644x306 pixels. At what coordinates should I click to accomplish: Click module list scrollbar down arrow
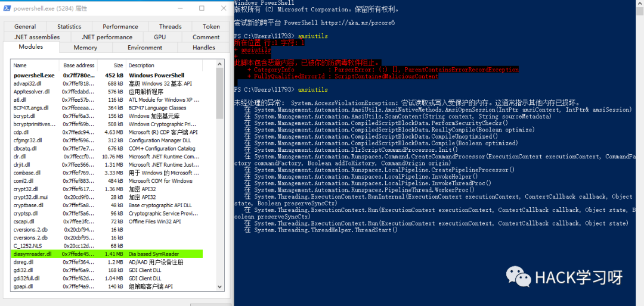219,287
